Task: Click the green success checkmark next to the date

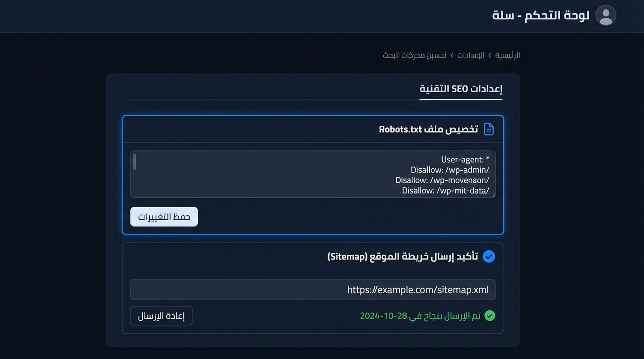Action: [490, 316]
